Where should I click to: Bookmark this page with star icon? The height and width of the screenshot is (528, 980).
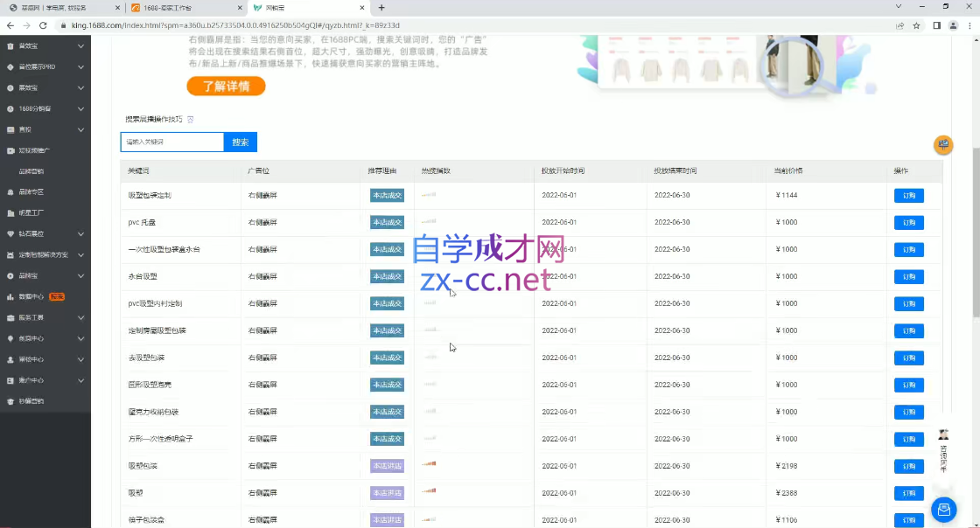pos(916,25)
